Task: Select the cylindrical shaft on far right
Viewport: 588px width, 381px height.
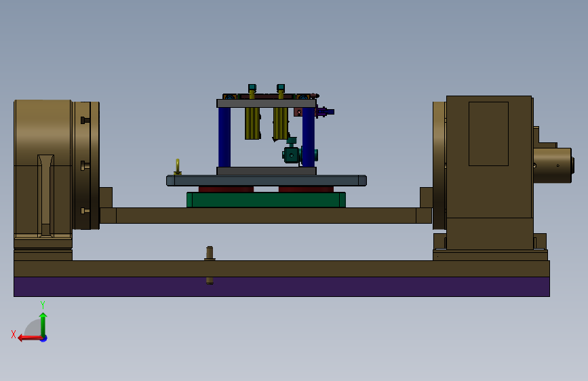Action: [553, 165]
